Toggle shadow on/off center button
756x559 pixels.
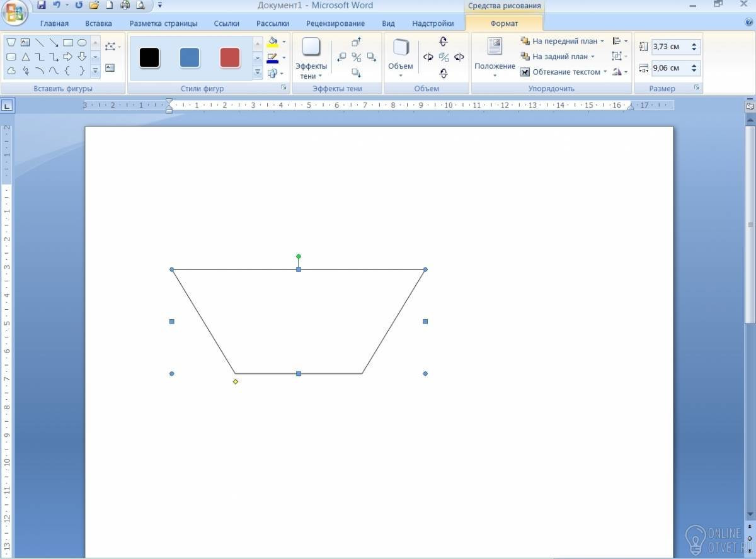click(x=357, y=57)
